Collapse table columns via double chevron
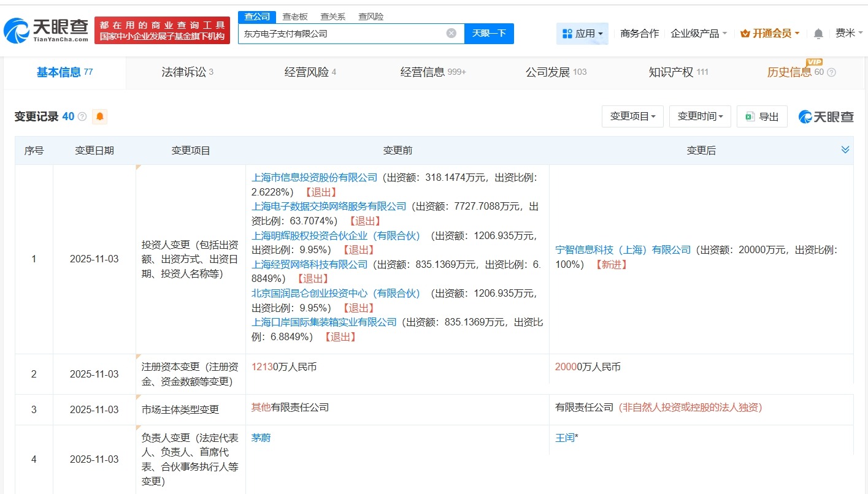The width and height of the screenshot is (868, 494). click(845, 149)
